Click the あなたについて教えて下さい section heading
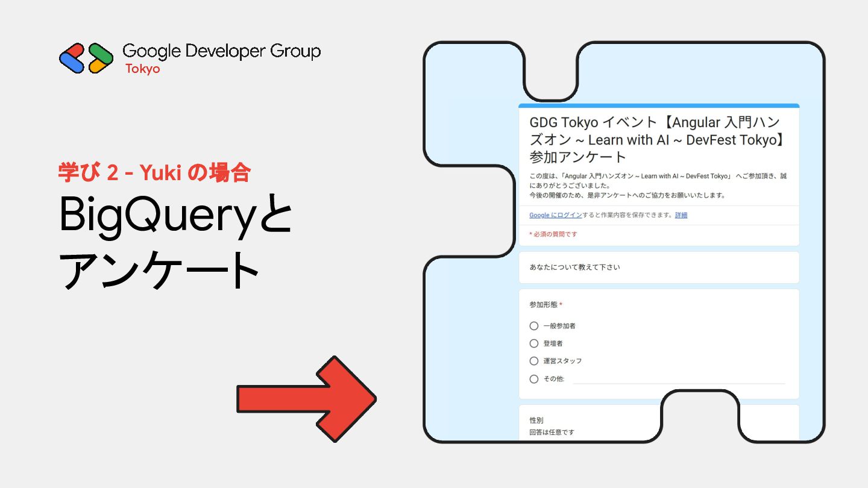This screenshot has height=488, width=868. click(x=574, y=267)
